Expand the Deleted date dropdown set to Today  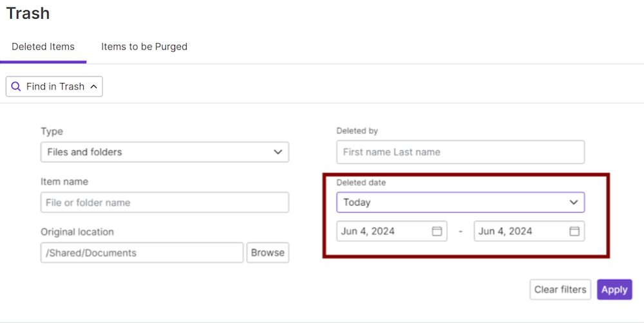(460, 203)
